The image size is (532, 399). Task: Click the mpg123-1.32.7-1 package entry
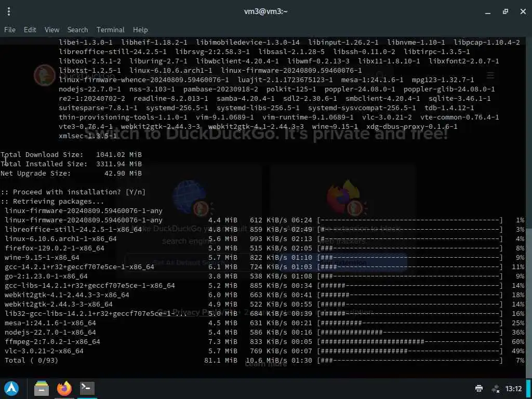coord(443,79)
